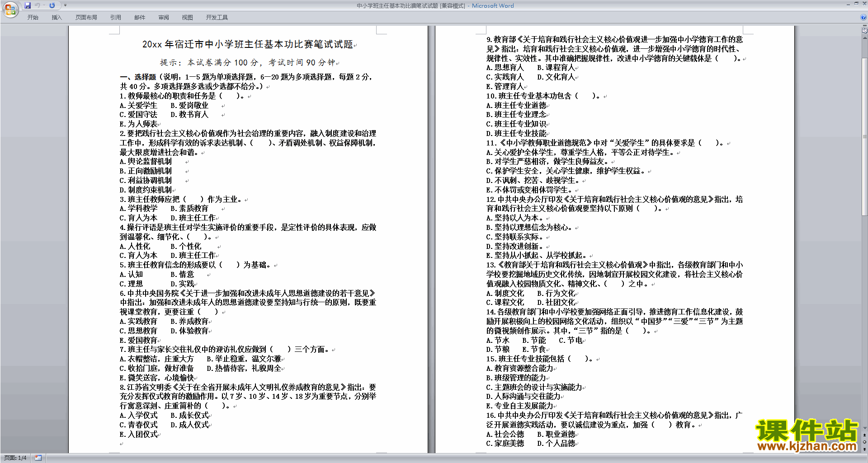Open the 视图 ribbon tab
The image size is (868, 463).
pyautogui.click(x=188, y=18)
